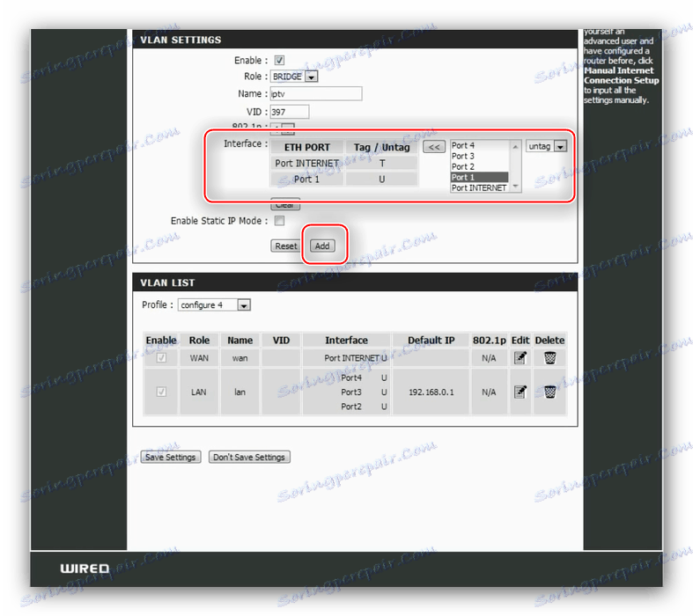Click the Add button
The width and height of the screenshot is (693, 616).
322,246
